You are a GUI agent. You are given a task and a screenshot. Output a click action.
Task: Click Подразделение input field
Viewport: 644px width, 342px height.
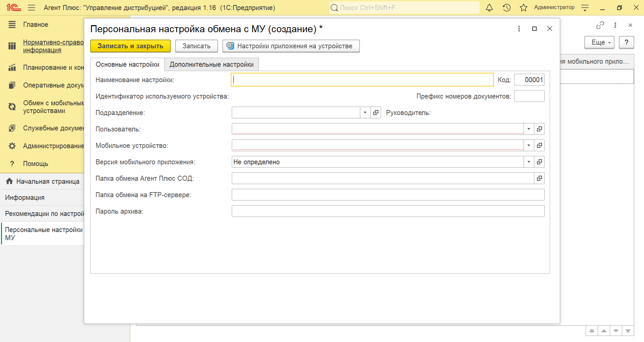[296, 113]
